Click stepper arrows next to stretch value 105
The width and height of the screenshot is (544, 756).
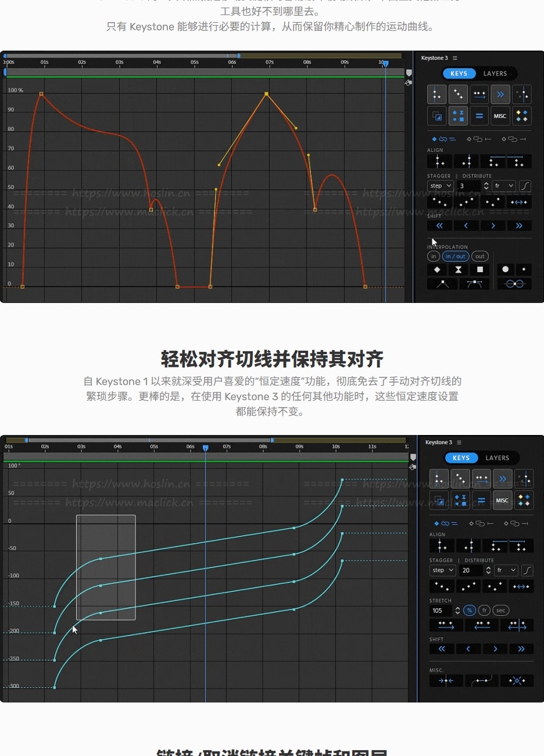click(457, 611)
